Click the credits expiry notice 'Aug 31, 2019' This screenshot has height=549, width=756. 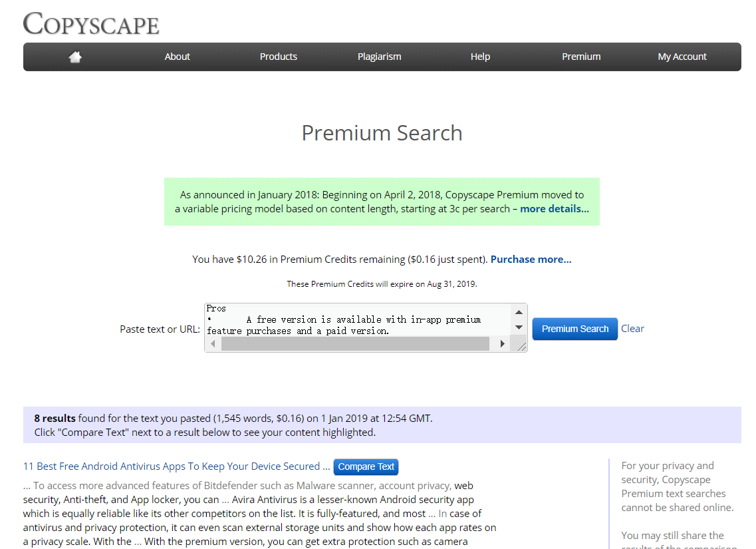[451, 284]
